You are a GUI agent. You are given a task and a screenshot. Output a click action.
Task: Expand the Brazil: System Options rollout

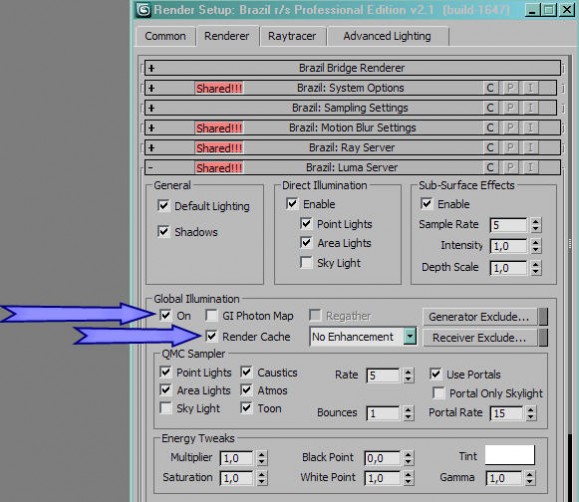151,88
